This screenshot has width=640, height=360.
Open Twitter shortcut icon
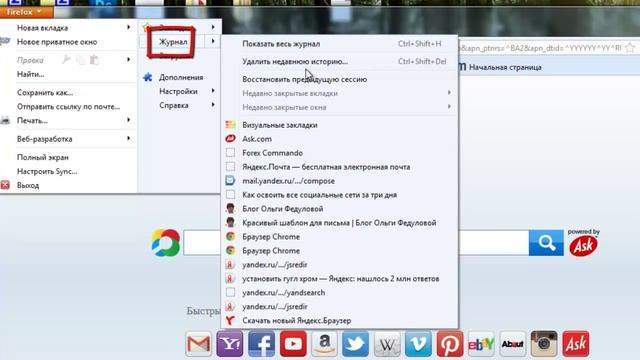(x=356, y=344)
